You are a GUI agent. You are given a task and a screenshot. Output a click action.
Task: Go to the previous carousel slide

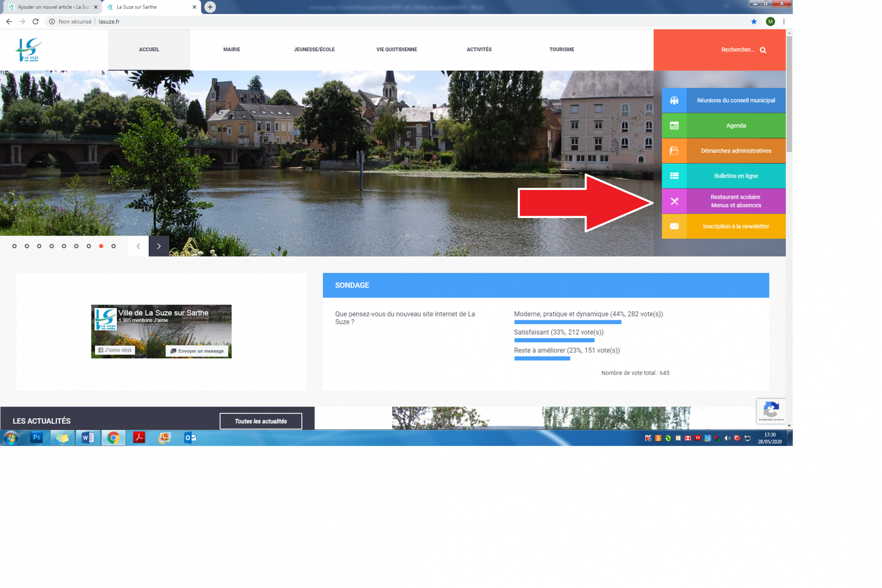coord(138,246)
